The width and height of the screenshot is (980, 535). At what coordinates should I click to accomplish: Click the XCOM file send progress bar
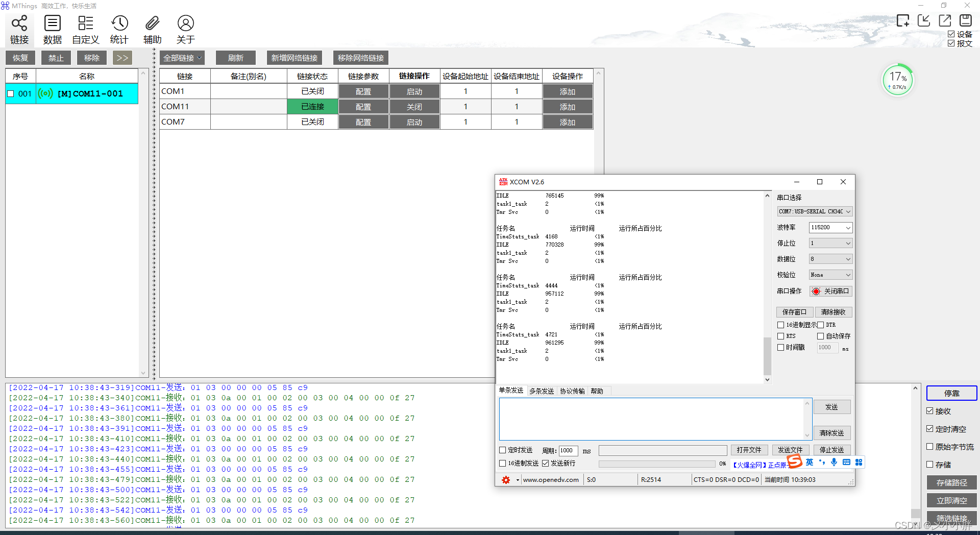click(657, 464)
